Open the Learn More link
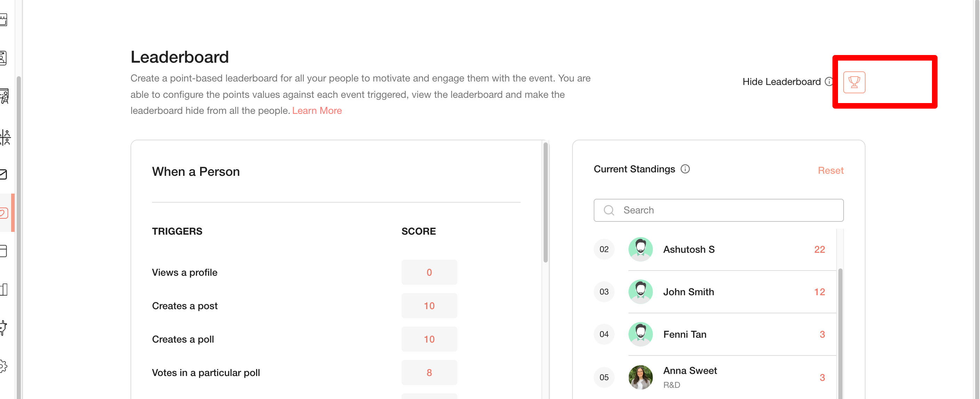This screenshot has height=399, width=980. coord(317,110)
